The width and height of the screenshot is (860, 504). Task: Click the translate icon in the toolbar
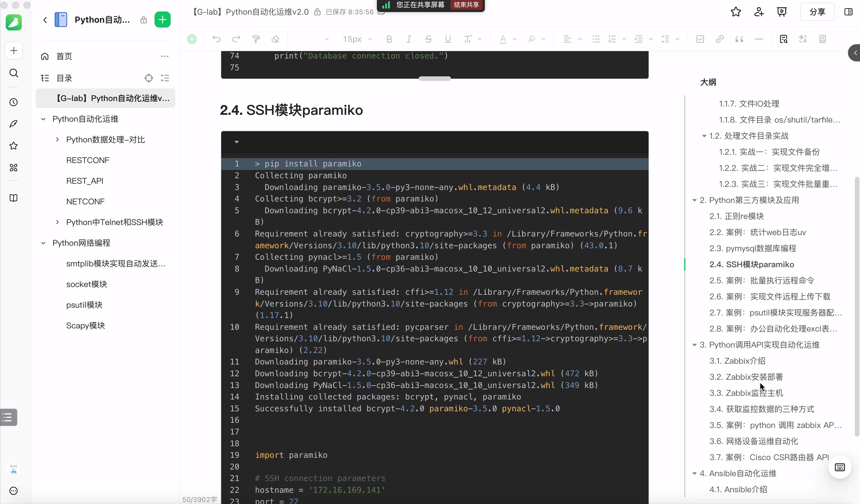803,39
